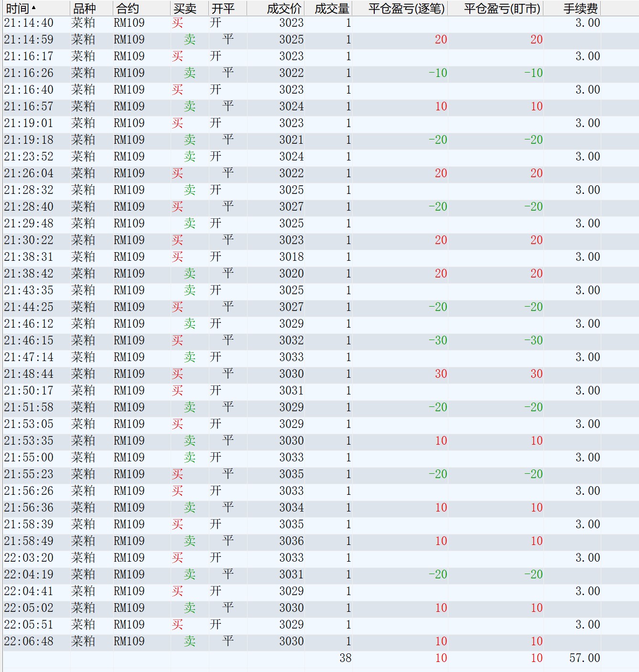Image resolution: width=639 pixels, height=672 pixels.
Task: Select the time cell 22:04:41
Action: (29, 591)
